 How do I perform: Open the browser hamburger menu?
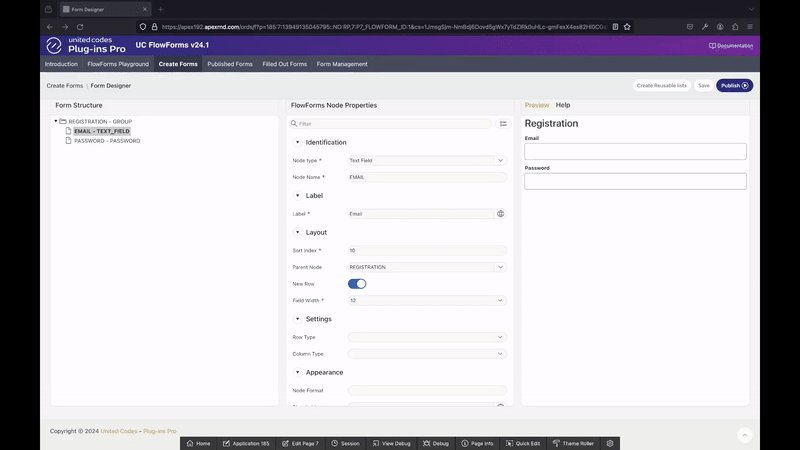(750, 27)
